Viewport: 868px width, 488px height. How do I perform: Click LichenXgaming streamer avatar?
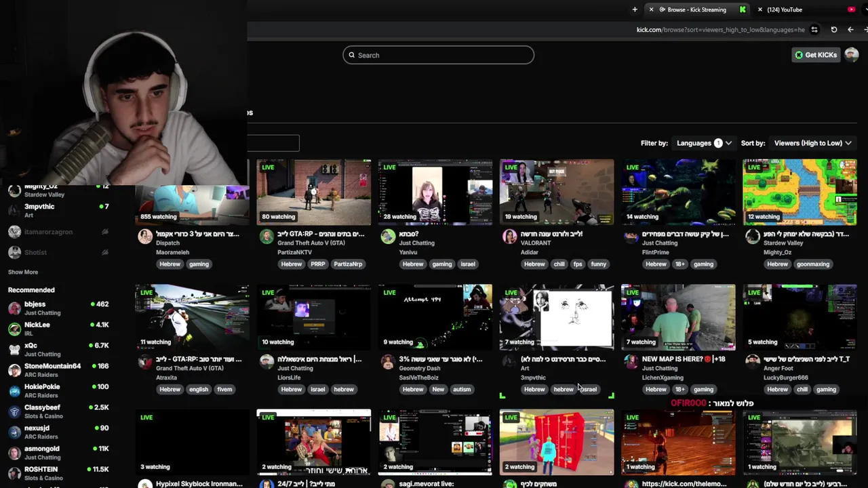631,362
